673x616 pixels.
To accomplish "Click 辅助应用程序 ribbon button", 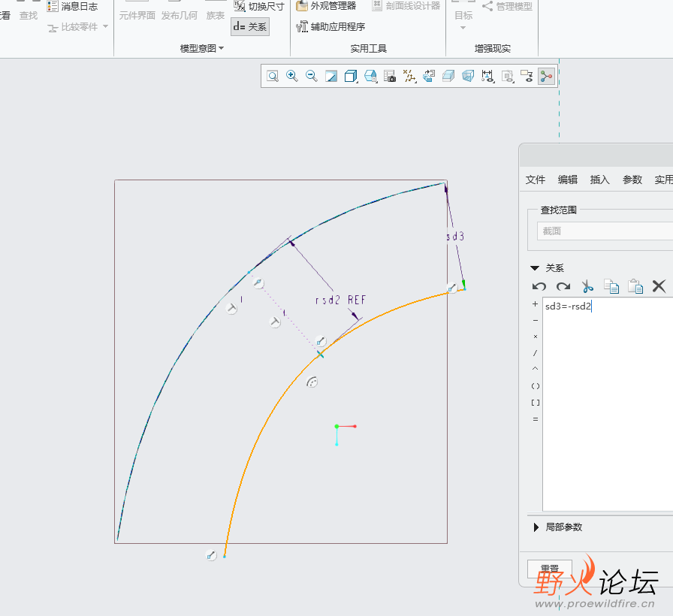I will [x=330, y=26].
